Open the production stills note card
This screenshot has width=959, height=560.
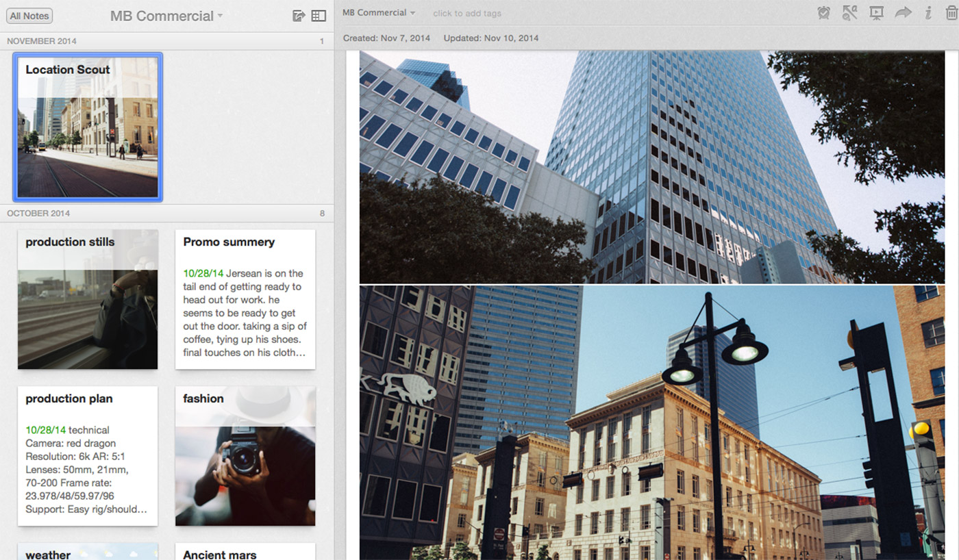(88, 299)
